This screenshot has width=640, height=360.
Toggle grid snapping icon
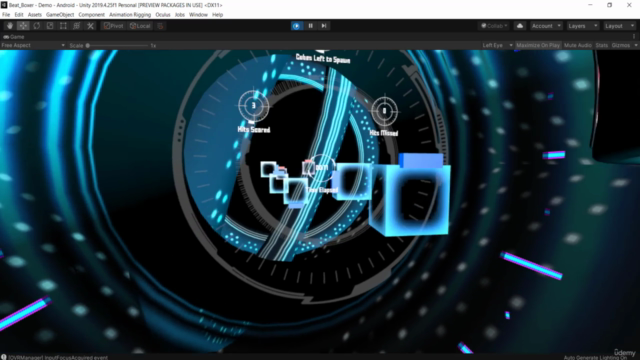[x=160, y=26]
